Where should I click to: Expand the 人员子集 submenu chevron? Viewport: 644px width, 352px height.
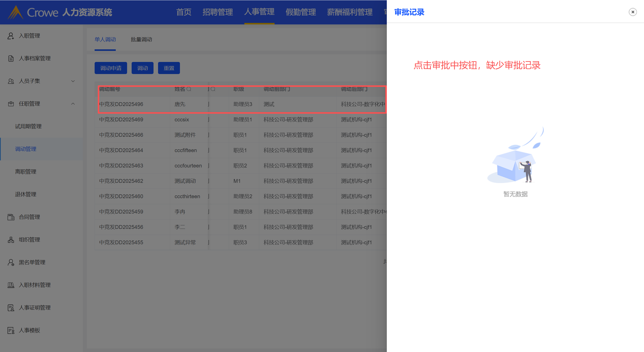coord(73,81)
